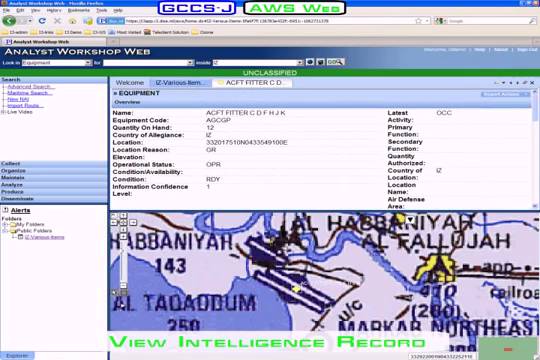Image resolution: width=540 pixels, height=360 pixels.
Task: Open the browser Help menu
Action: pyautogui.click(x=118, y=10)
